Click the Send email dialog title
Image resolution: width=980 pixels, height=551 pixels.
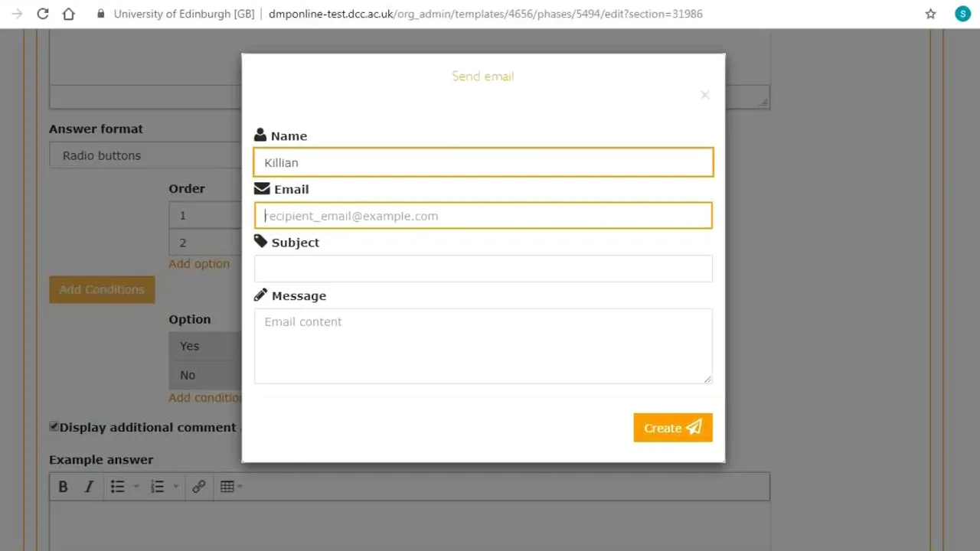483,76
